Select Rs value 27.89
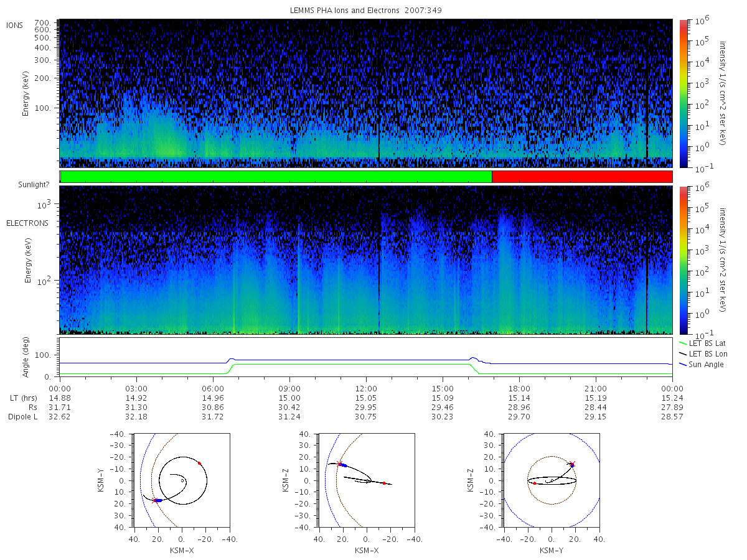Screen dimensions: 747x560 (672, 407)
